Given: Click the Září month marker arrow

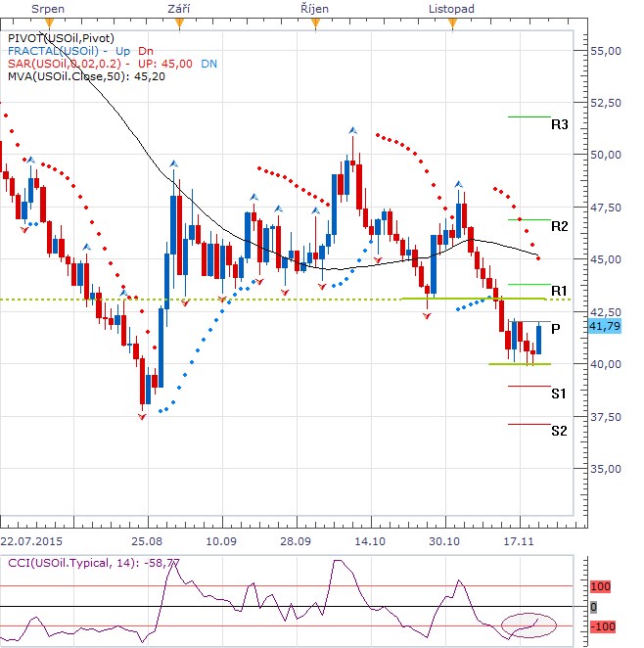Looking at the screenshot, I should pyautogui.click(x=179, y=23).
